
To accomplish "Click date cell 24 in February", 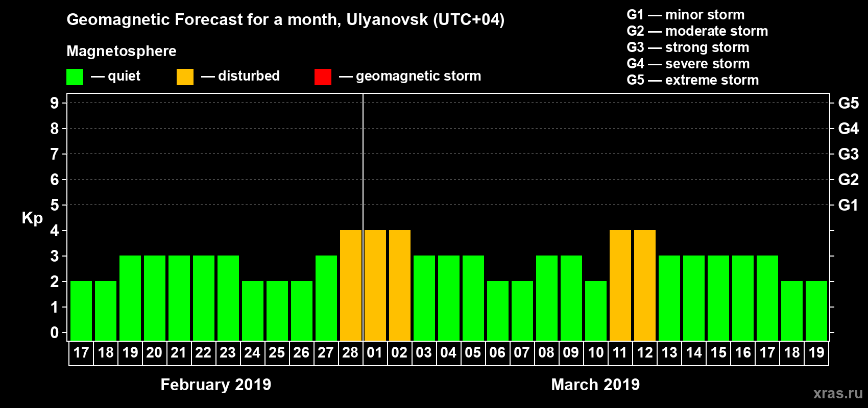I will coord(253,353).
